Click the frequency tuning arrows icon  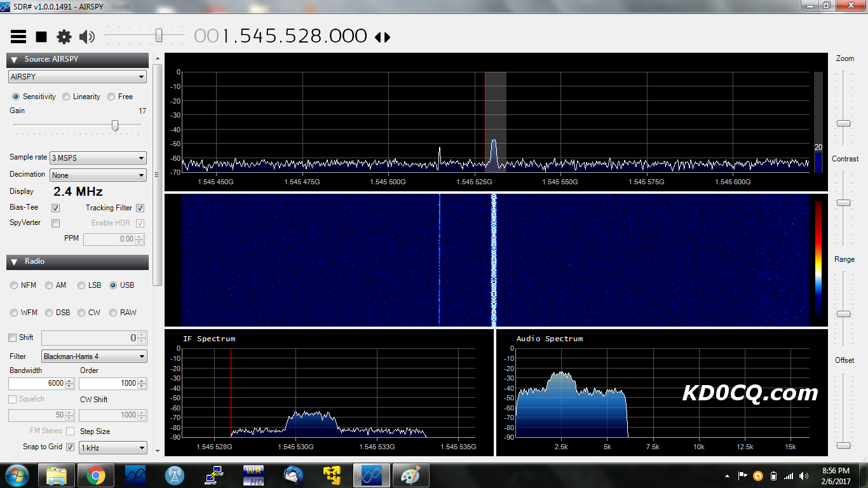coord(383,37)
